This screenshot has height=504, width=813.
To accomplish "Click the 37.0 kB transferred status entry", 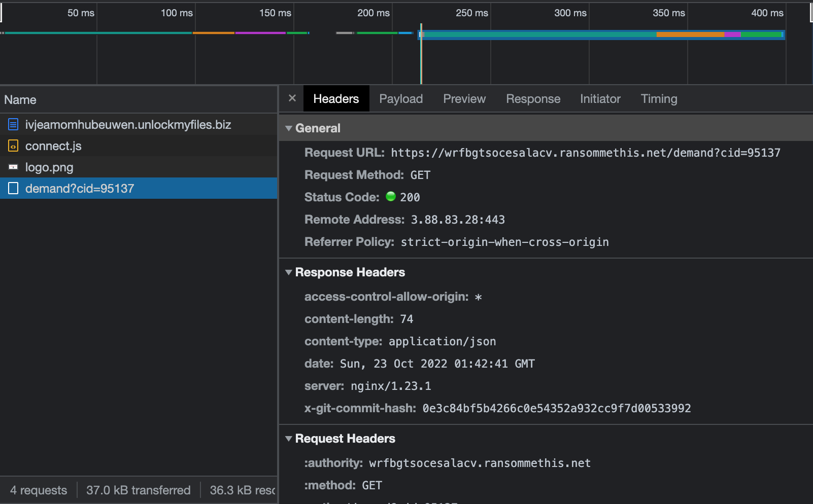I will [x=139, y=490].
